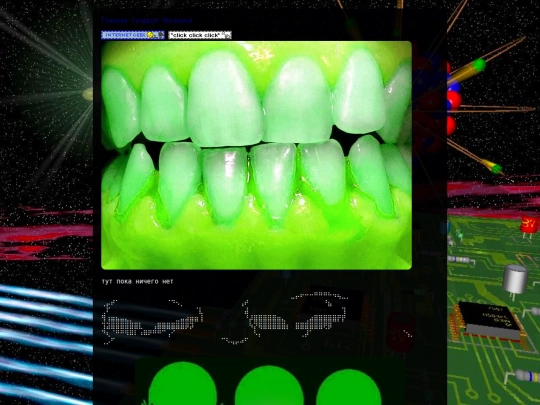The height and width of the screenshot is (405, 540).
Task: Click the blue light streaks at bottom left
Action: point(46,344)
